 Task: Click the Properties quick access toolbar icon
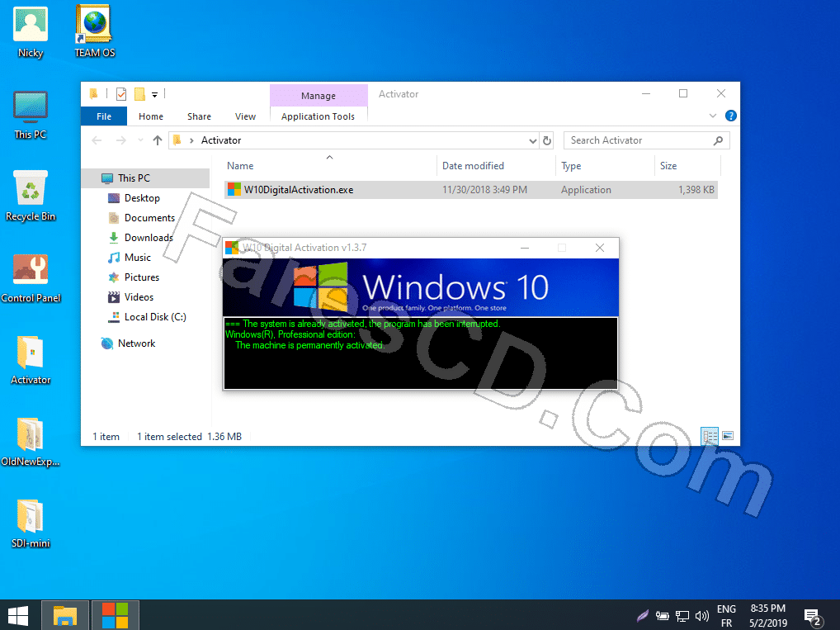click(x=121, y=94)
